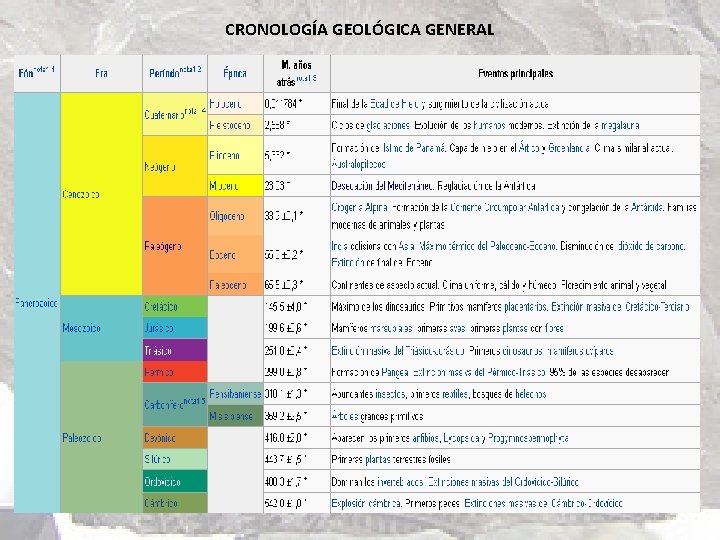
Task: Follow the 'insectos' link
Action: pyautogui.click(x=390, y=394)
